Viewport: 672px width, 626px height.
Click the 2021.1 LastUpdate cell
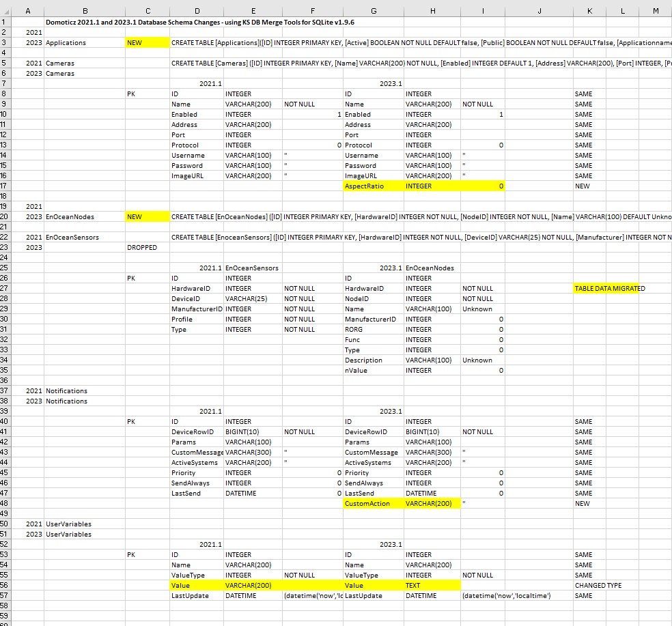197,595
